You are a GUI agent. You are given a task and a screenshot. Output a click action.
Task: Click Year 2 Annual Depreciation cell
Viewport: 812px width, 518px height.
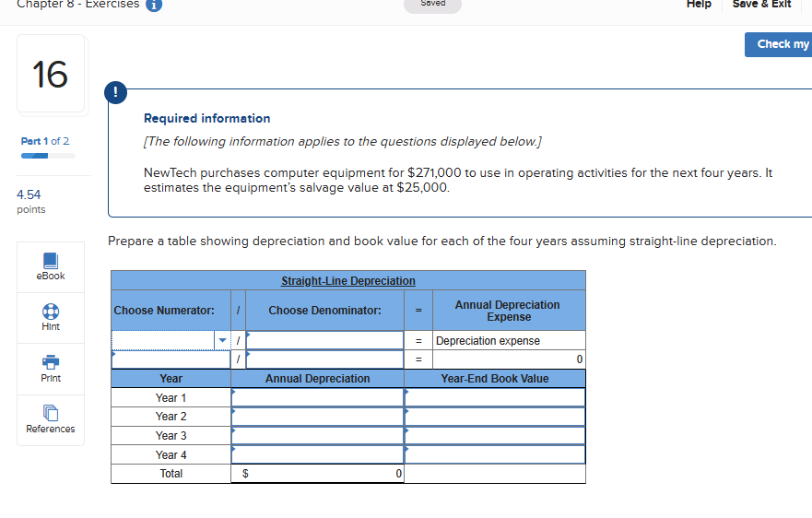[317, 417]
